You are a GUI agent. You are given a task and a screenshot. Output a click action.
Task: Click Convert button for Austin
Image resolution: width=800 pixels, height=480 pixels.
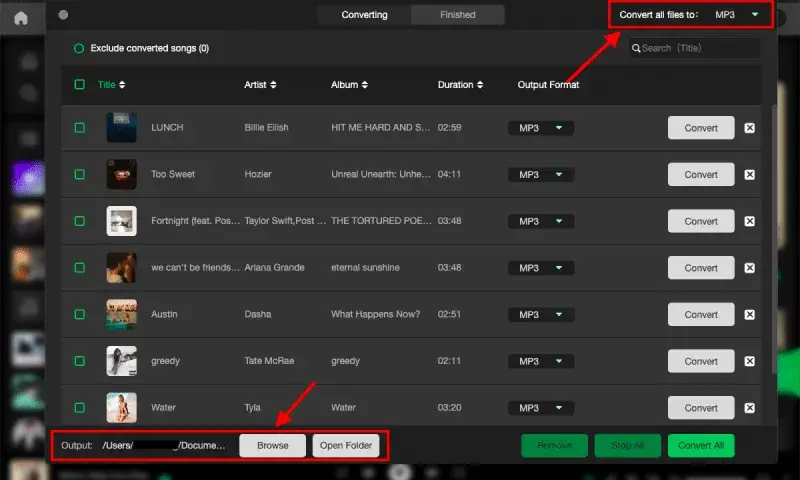tap(701, 315)
